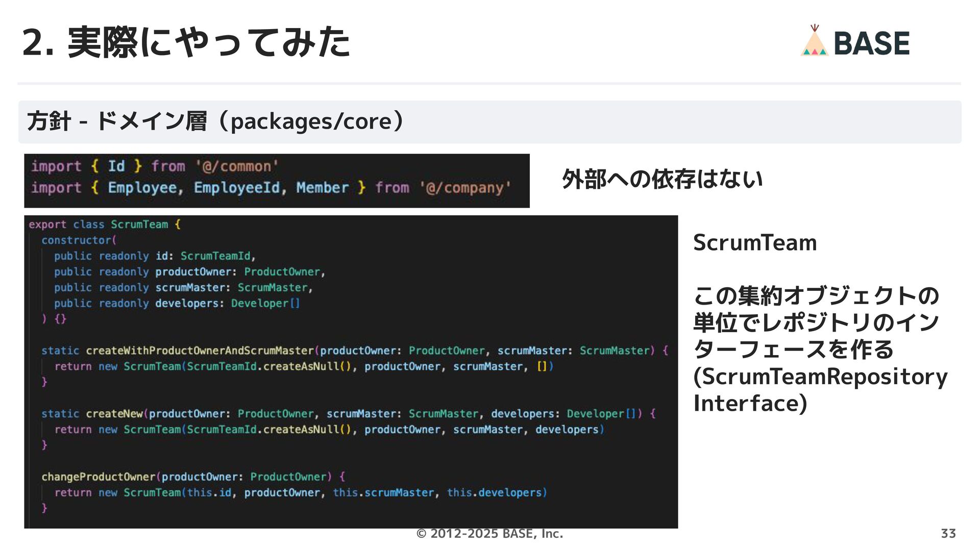Click the ScrumTeam label beside the code

754,243
